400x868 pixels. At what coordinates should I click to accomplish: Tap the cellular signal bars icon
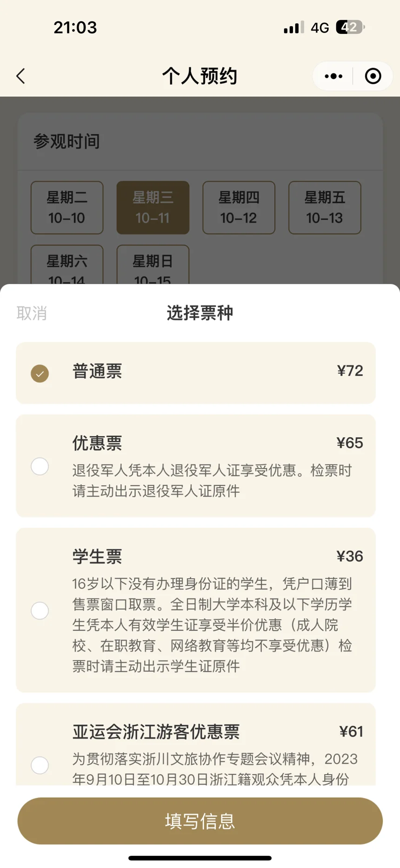coord(293,27)
